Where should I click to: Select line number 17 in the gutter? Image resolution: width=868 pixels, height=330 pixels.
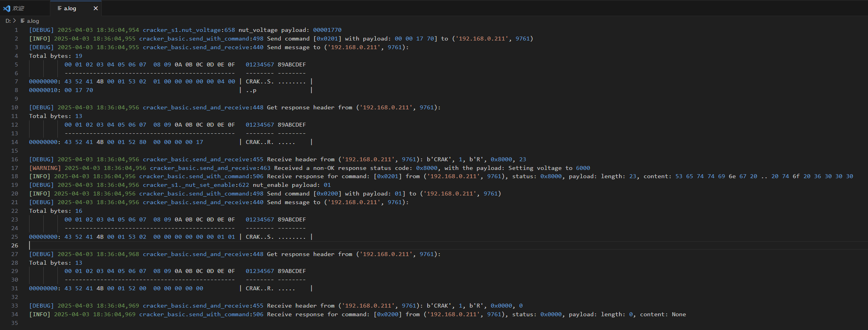[x=15, y=168]
